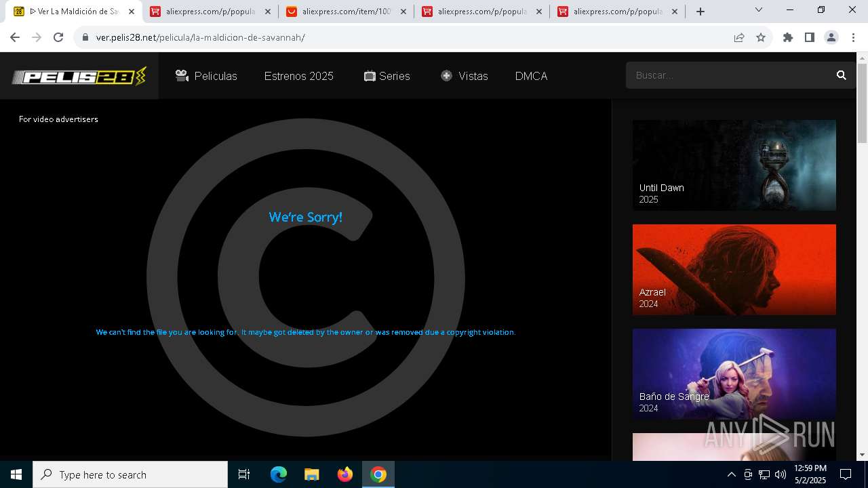Screen dimensions: 868x488
Task: Expand the tab search dropdown chevron
Action: coord(759,9)
